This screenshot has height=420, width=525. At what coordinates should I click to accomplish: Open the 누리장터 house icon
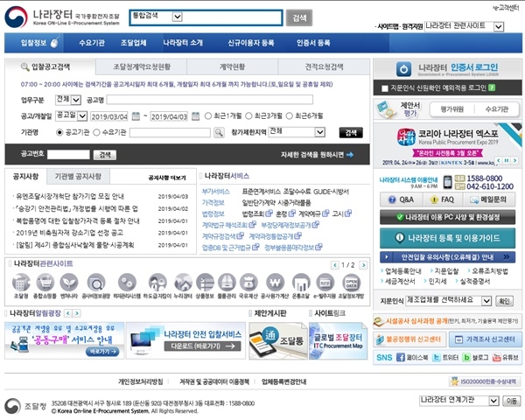pyautogui.click(x=183, y=283)
